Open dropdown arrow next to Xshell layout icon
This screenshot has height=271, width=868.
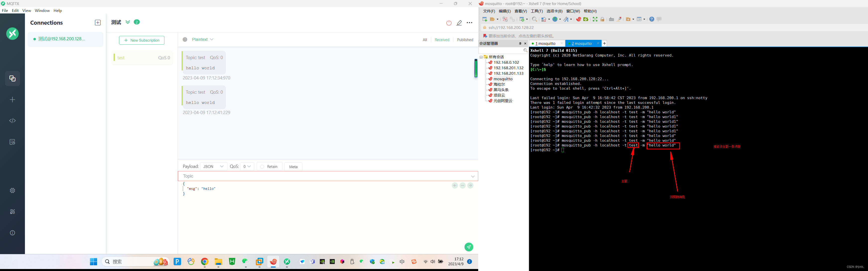pos(644,19)
